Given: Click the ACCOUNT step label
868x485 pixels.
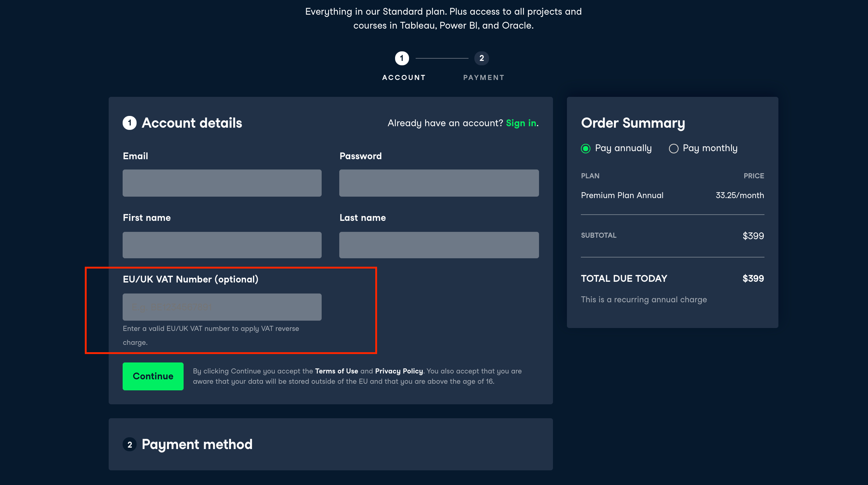Looking at the screenshot, I should [404, 77].
